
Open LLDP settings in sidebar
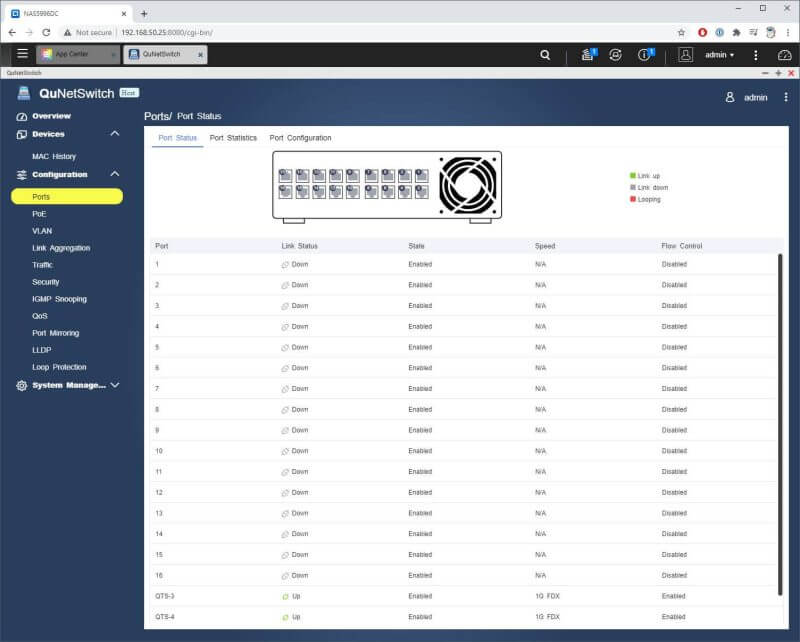(x=41, y=350)
